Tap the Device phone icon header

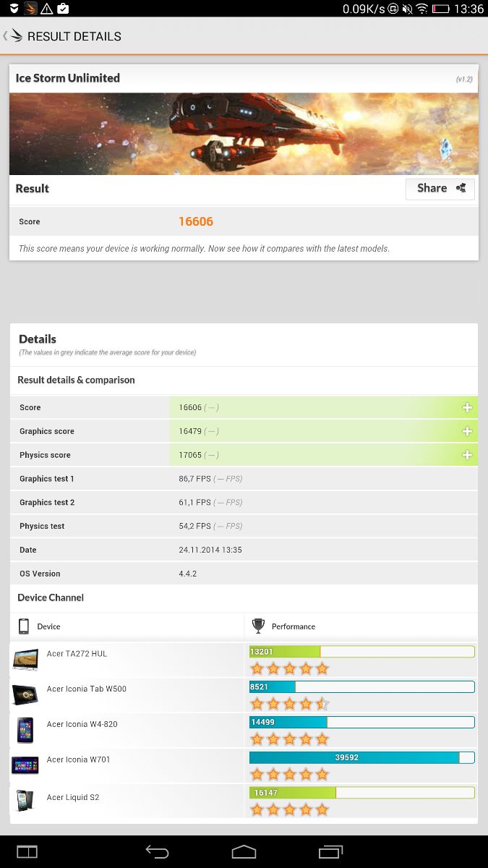coord(24,626)
